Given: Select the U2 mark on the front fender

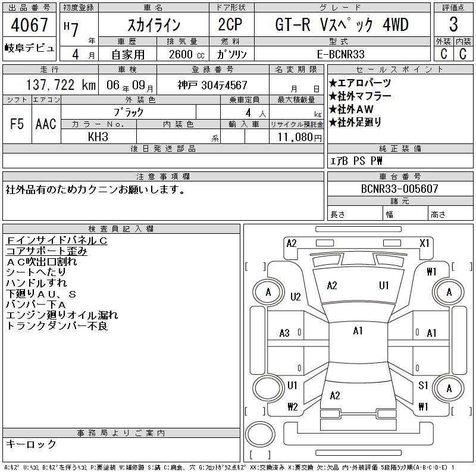Looking at the screenshot, I should click(x=295, y=296).
